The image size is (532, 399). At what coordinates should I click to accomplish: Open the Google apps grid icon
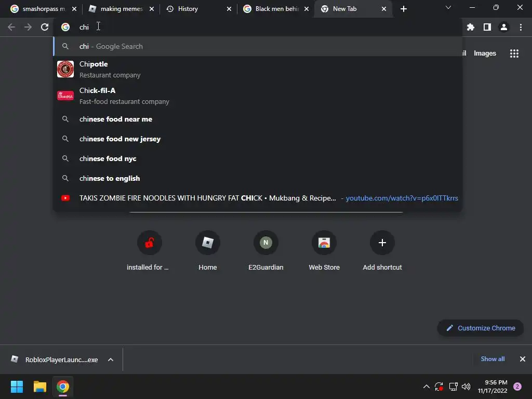click(514, 54)
